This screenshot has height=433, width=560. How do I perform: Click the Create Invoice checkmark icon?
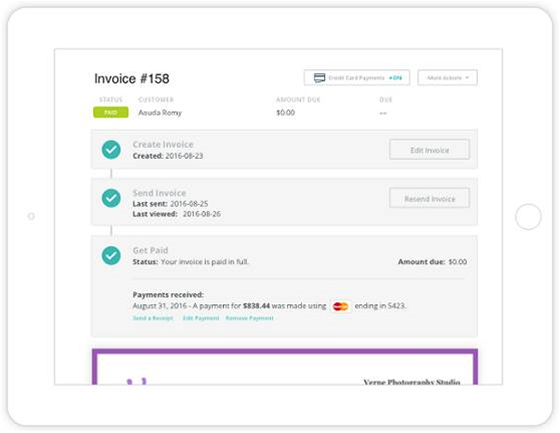[111, 149]
